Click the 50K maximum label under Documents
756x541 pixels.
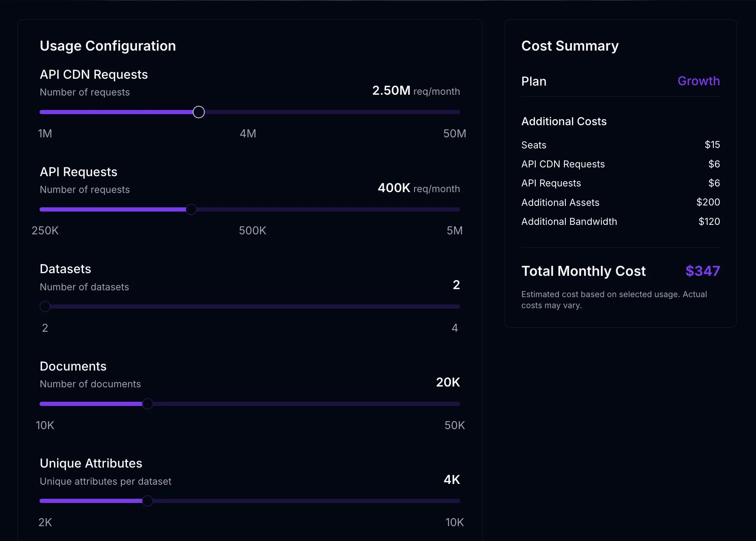(x=454, y=425)
